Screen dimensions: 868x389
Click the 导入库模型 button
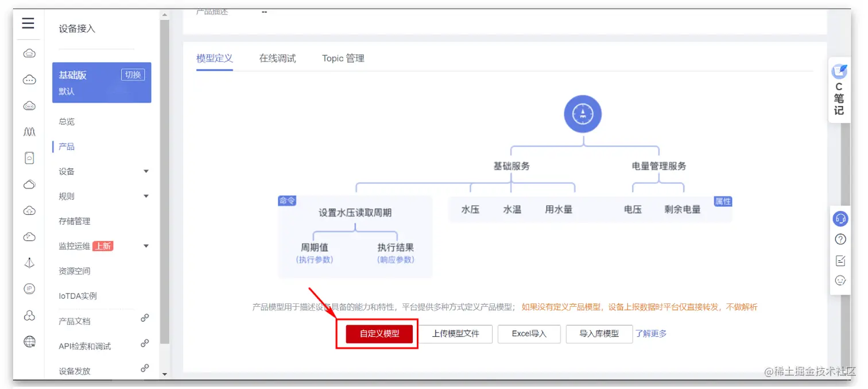point(599,334)
